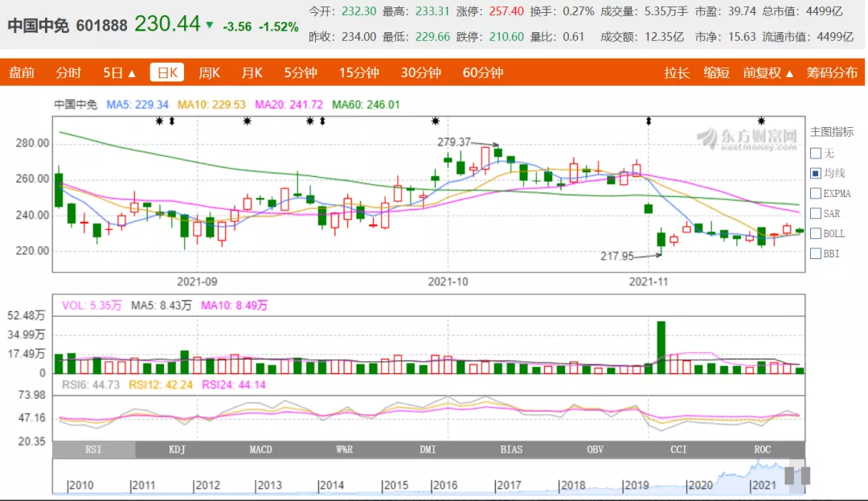The width and height of the screenshot is (868, 501).
Task: Click the VOL: 5.35万 volume label
Action: tap(92, 306)
